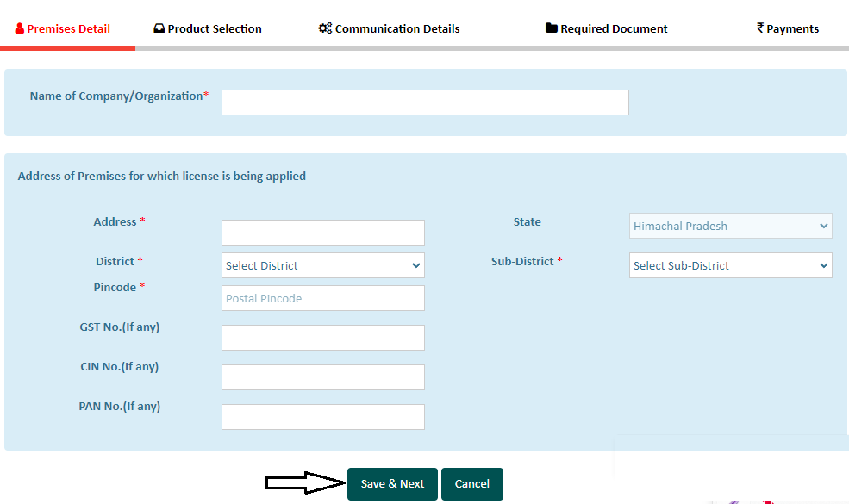This screenshot has width=849, height=504.
Task: Focus the PAN No. input field
Action: pyautogui.click(x=322, y=417)
